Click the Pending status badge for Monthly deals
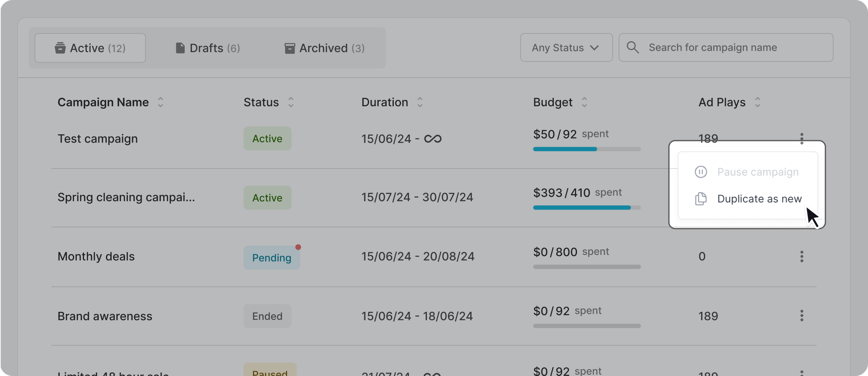 272,258
